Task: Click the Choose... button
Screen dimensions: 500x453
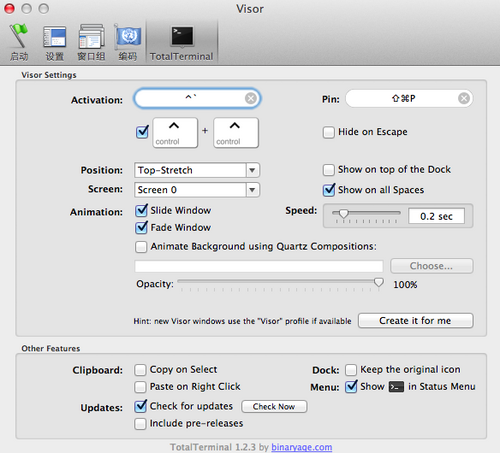Action: (x=431, y=266)
